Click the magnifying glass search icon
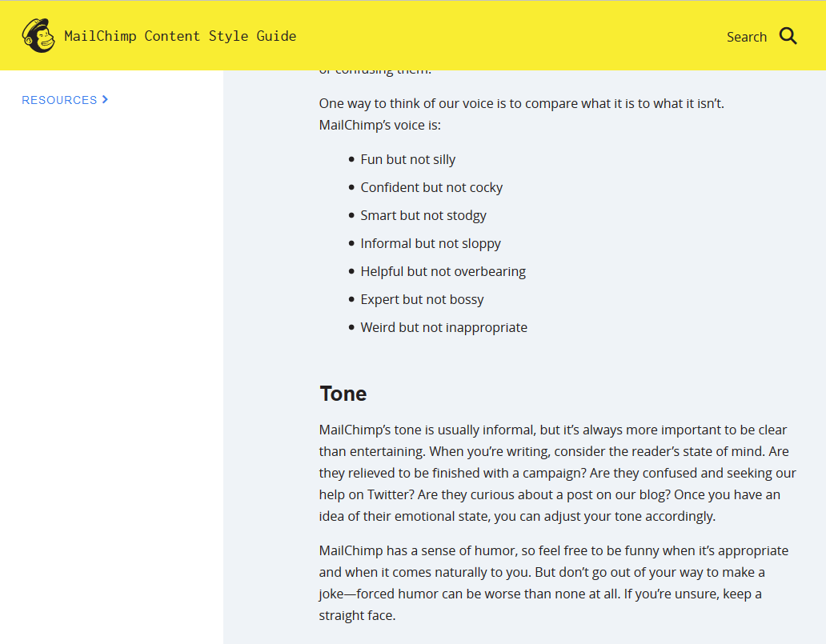The height and width of the screenshot is (644, 826). (788, 36)
